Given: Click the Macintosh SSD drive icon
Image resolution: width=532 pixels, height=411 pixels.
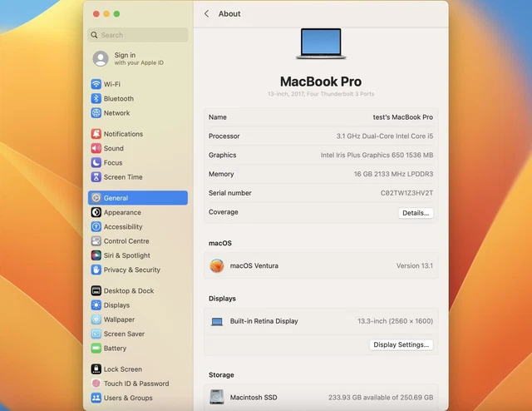Looking at the screenshot, I should [217, 397].
